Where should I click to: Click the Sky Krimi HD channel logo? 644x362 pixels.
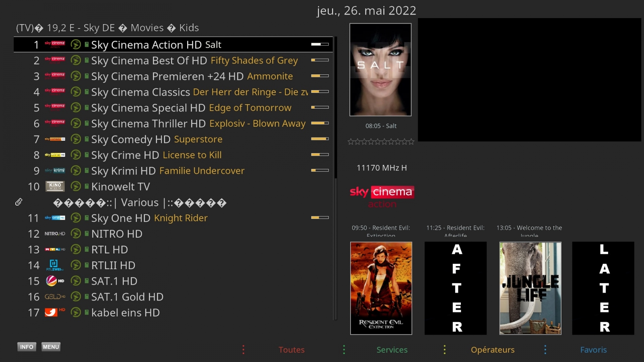click(x=55, y=170)
